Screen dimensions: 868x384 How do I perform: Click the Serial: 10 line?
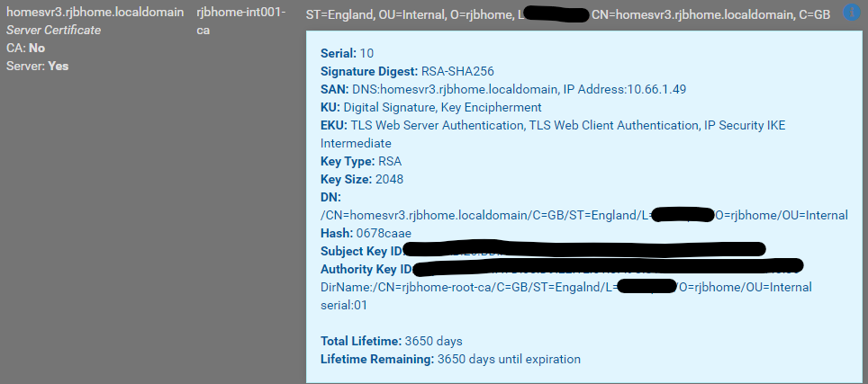pyautogui.click(x=347, y=54)
